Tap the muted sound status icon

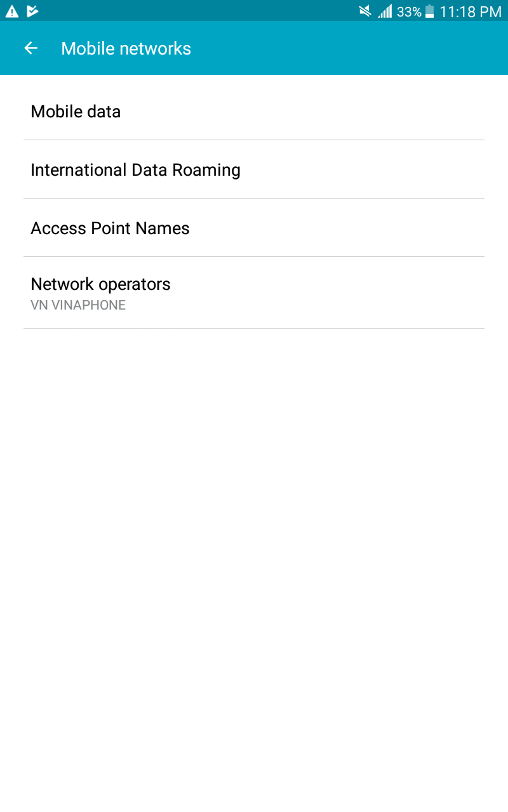coord(365,11)
